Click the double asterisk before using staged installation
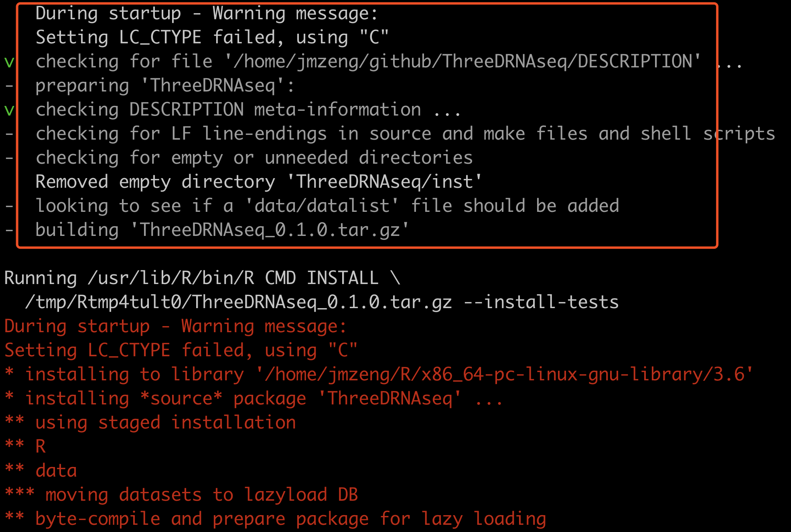Viewport: 791px width, 532px height. point(14,421)
